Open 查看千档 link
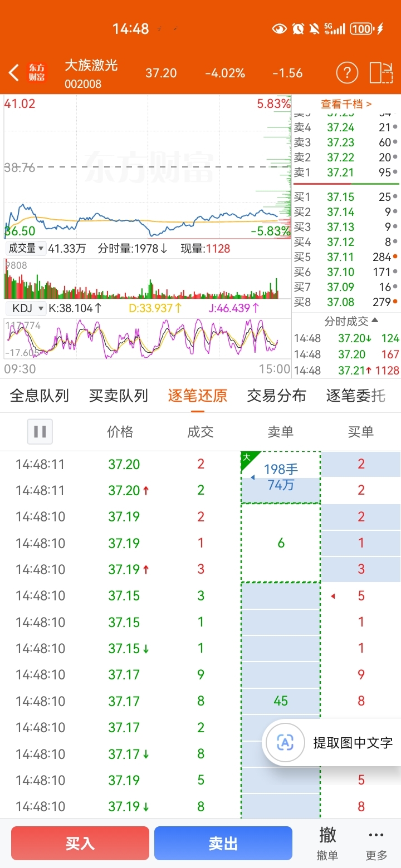401x868 pixels. point(346,104)
